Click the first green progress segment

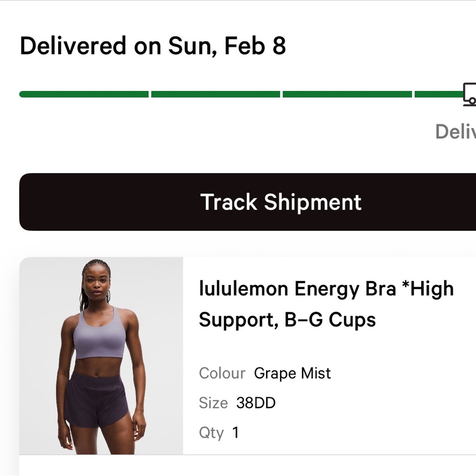[x=83, y=94]
